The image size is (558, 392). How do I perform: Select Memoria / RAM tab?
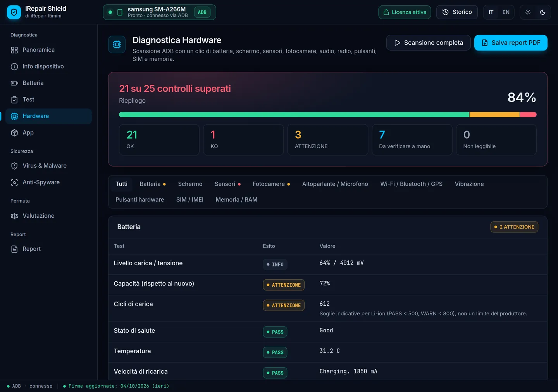(x=236, y=200)
